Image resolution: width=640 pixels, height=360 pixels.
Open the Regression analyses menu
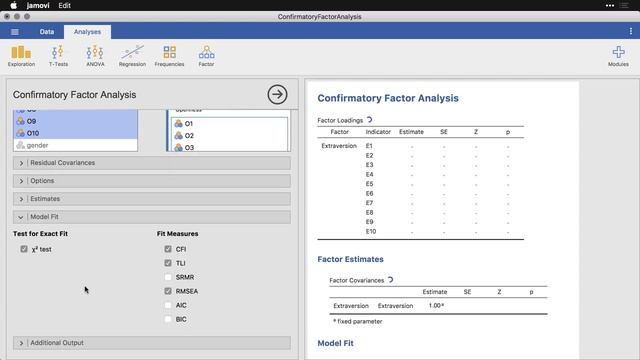pyautogui.click(x=132, y=56)
